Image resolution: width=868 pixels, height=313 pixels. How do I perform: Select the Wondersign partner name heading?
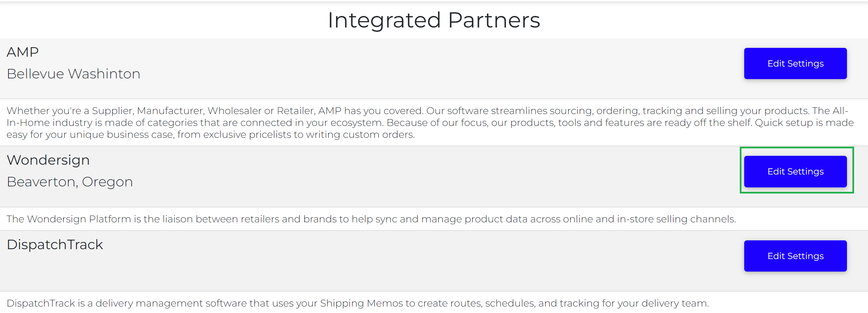[48, 160]
